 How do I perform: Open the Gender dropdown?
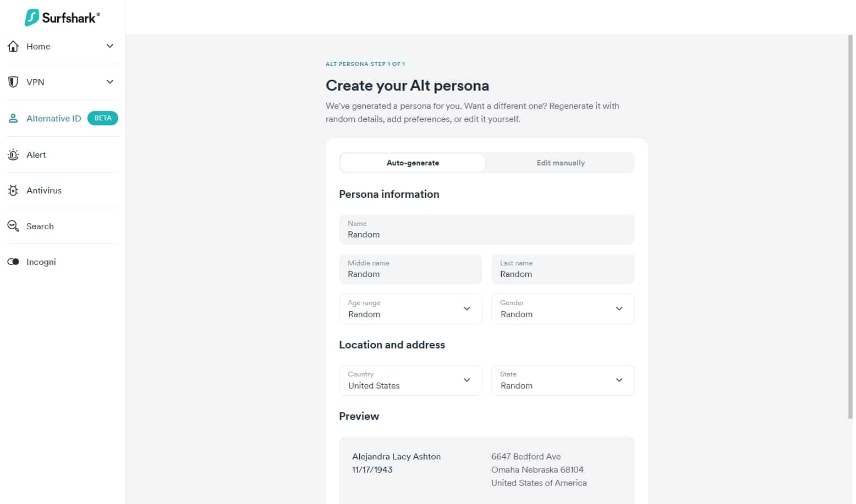click(x=563, y=309)
